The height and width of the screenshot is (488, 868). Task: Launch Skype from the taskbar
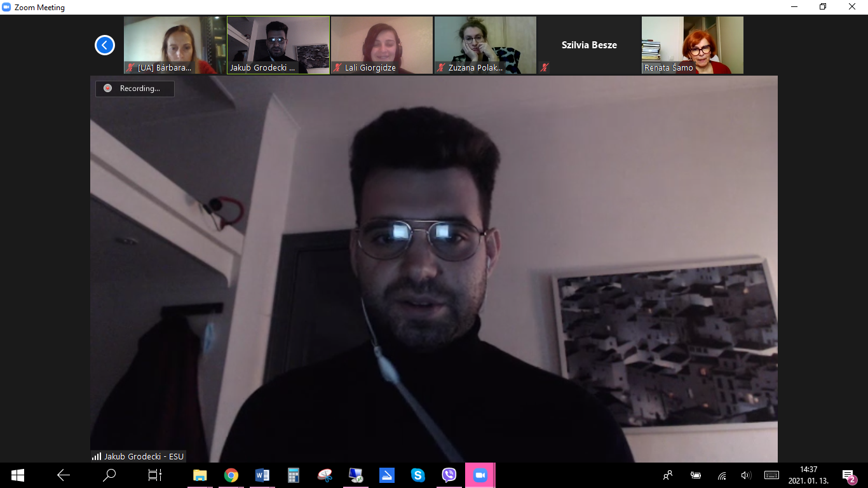(x=417, y=475)
